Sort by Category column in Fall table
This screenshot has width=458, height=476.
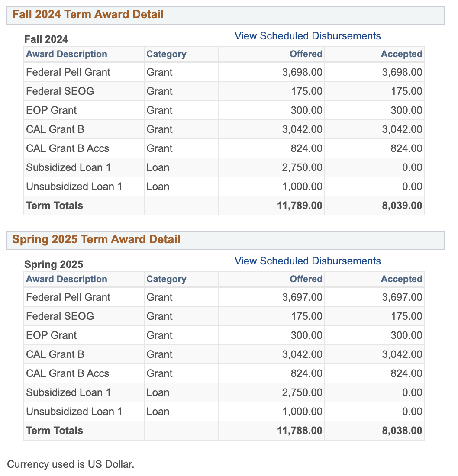166,54
